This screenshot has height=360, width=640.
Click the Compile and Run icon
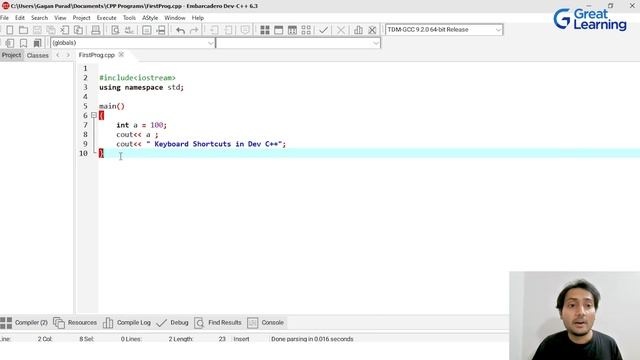coord(292,30)
